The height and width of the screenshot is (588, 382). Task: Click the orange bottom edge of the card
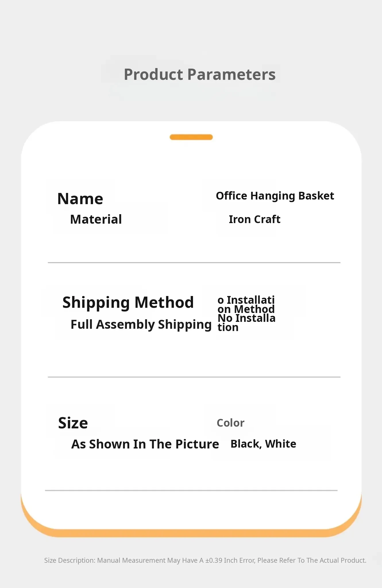click(191, 533)
